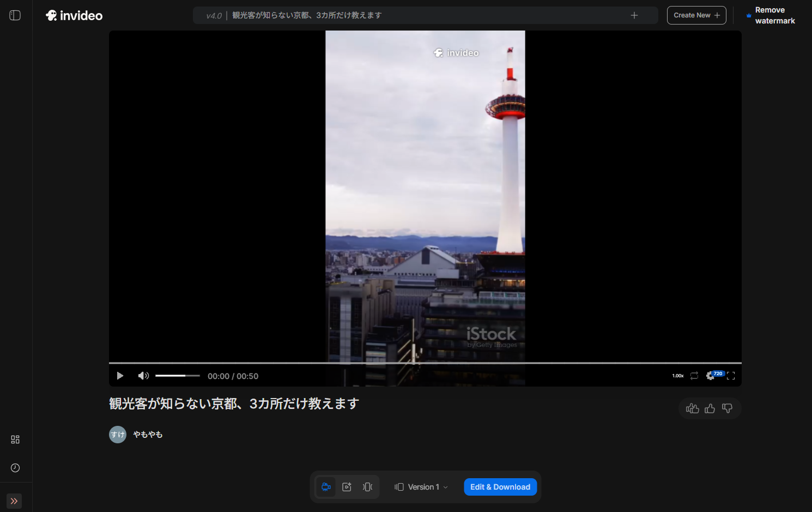Click the Edit & Download button
This screenshot has width=812, height=512.
[x=500, y=487]
